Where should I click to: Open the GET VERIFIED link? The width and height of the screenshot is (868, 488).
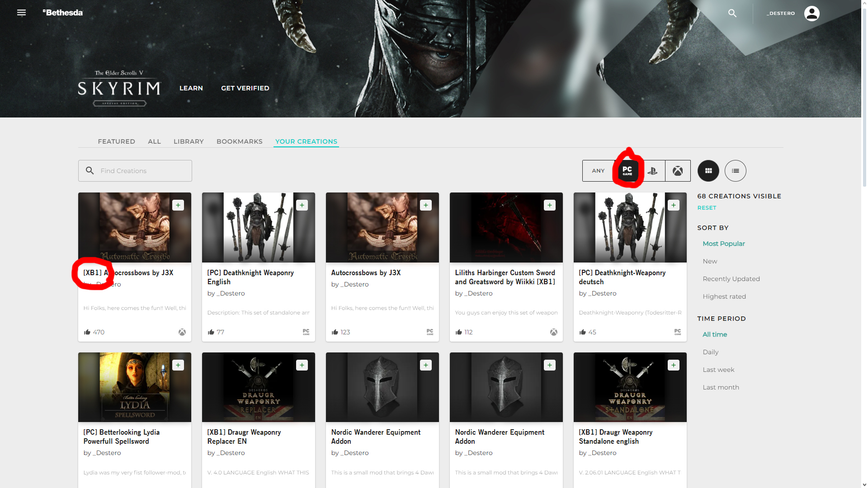pyautogui.click(x=245, y=88)
